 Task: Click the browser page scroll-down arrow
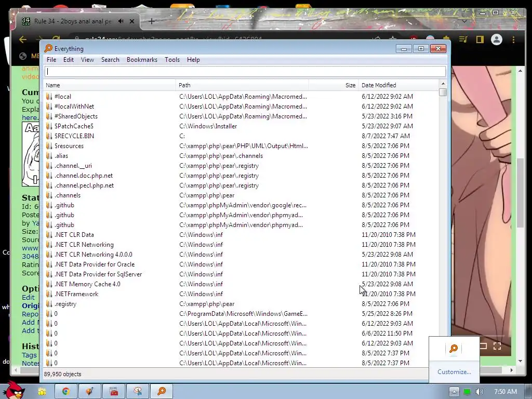[520, 362]
